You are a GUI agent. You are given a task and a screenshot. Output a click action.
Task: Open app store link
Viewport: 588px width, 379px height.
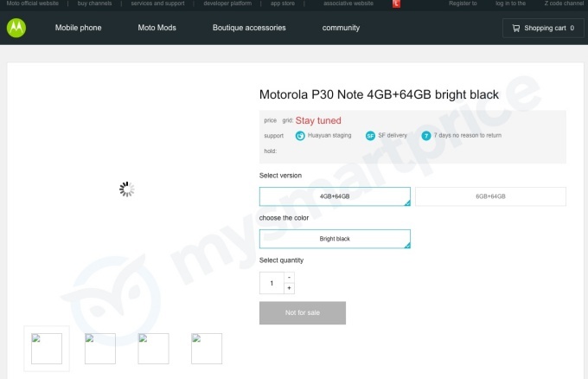coord(283,3)
